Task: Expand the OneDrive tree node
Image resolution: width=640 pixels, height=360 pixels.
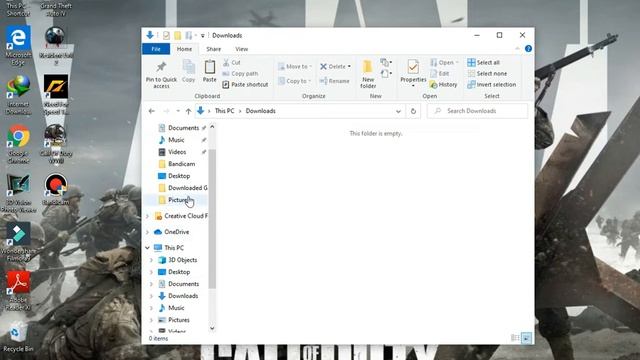Action: tap(147, 232)
